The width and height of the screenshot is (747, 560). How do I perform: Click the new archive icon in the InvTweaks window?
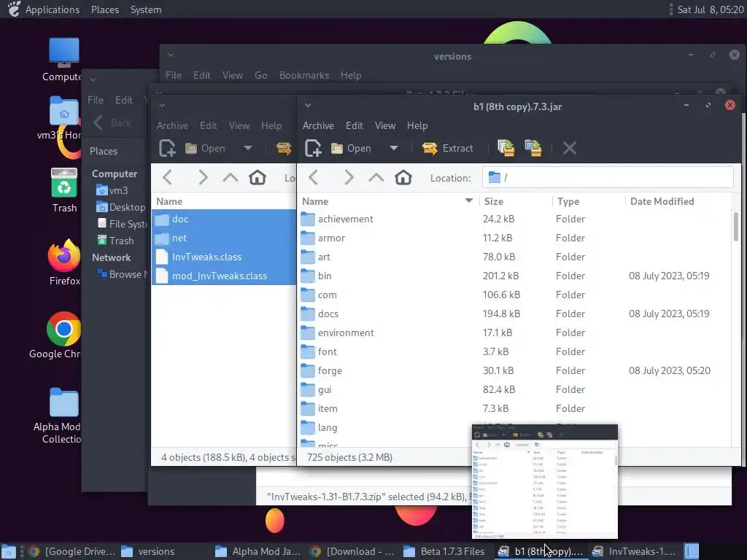tap(167, 148)
